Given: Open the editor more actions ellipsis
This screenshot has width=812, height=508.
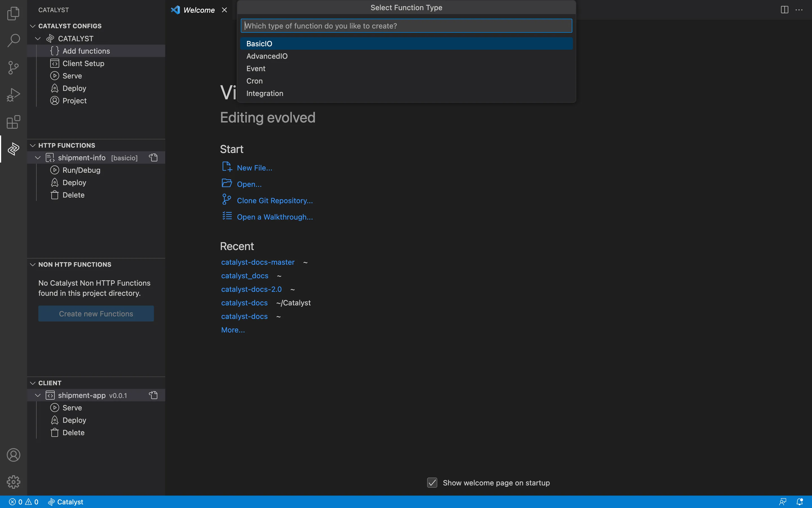Looking at the screenshot, I should point(799,10).
